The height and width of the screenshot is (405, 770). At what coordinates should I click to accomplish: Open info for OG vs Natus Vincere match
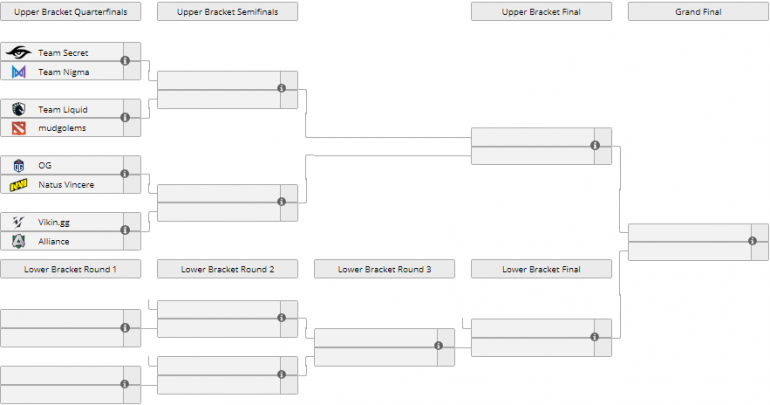pos(125,174)
